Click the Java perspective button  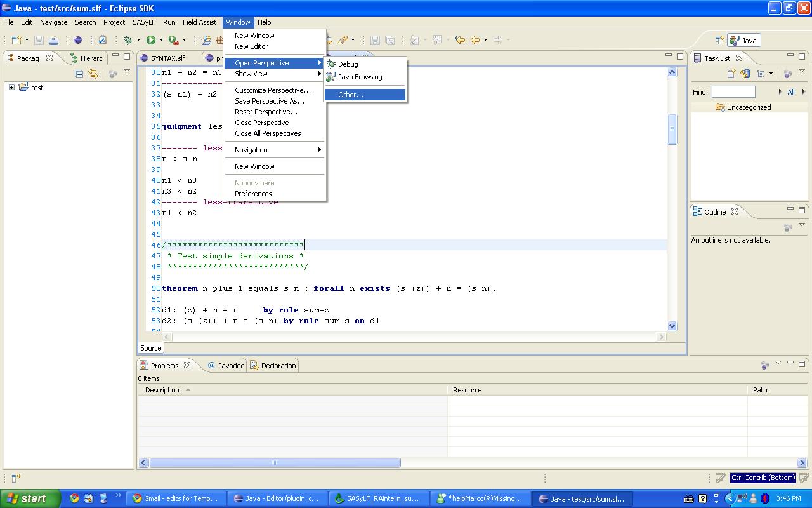tap(743, 40)
